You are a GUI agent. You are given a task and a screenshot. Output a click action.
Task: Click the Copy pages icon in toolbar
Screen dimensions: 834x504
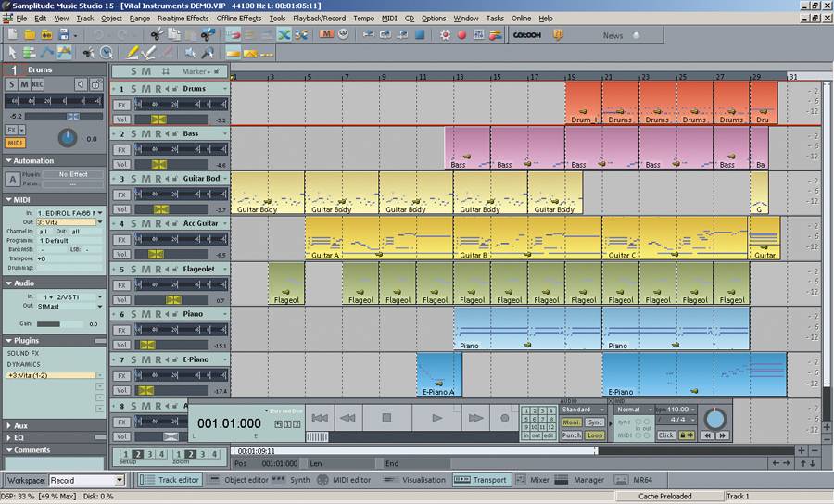(174, 35)
